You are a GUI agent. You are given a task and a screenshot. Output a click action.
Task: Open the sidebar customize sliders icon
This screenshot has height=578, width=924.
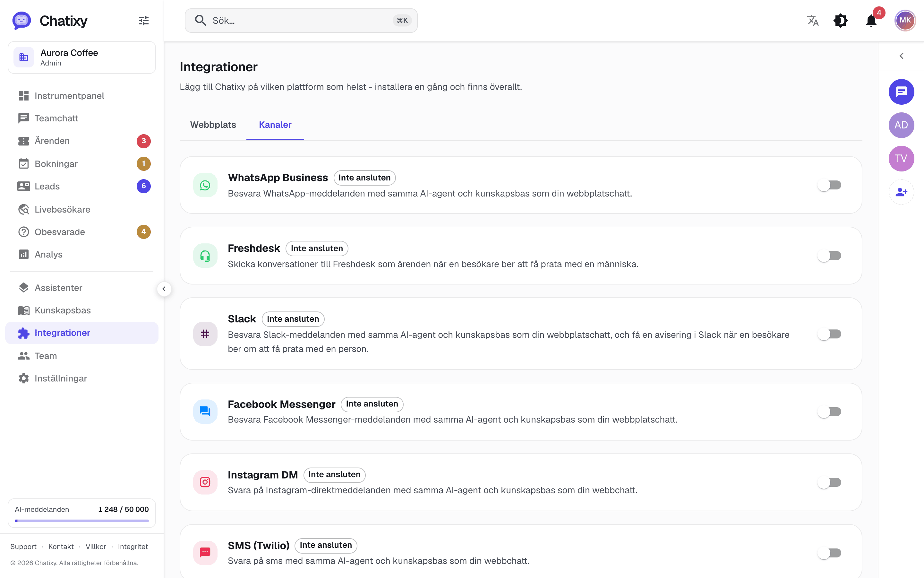[x=143, y=21]
